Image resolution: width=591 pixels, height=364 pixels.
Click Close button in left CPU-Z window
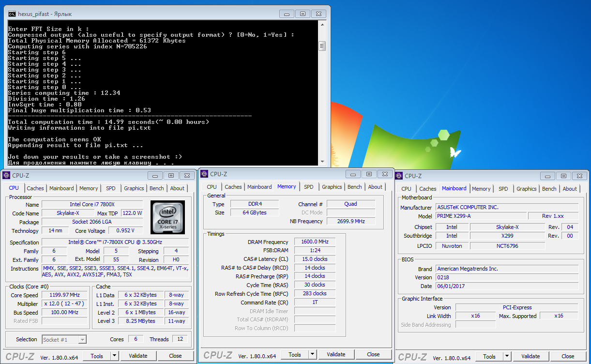(175, 356)
